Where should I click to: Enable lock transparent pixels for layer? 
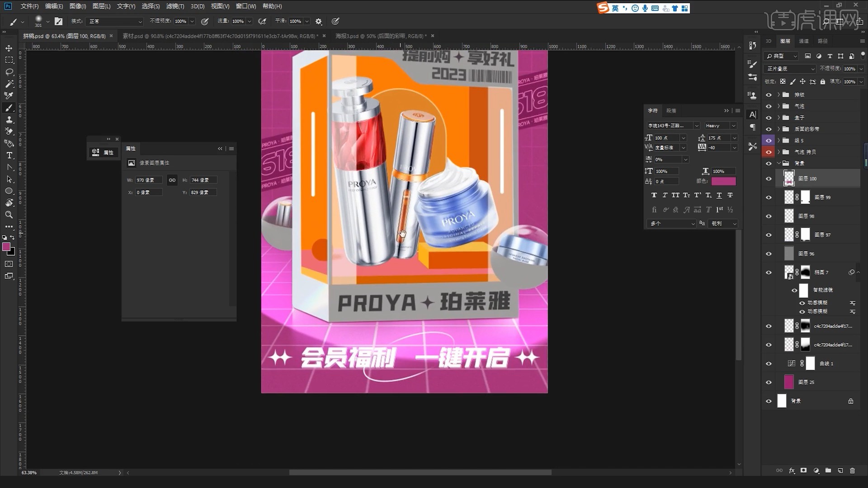pos(783,82)
